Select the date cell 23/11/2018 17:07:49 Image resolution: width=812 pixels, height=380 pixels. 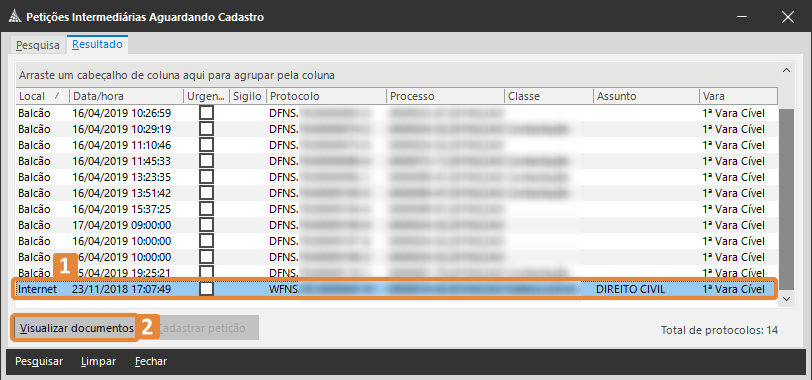(122, 289)
